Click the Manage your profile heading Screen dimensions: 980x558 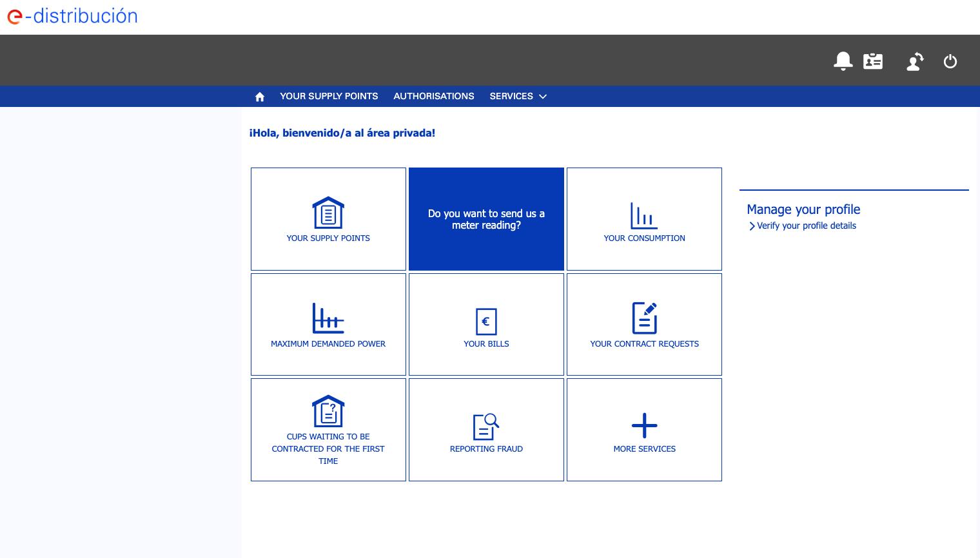tap(803, 209)
